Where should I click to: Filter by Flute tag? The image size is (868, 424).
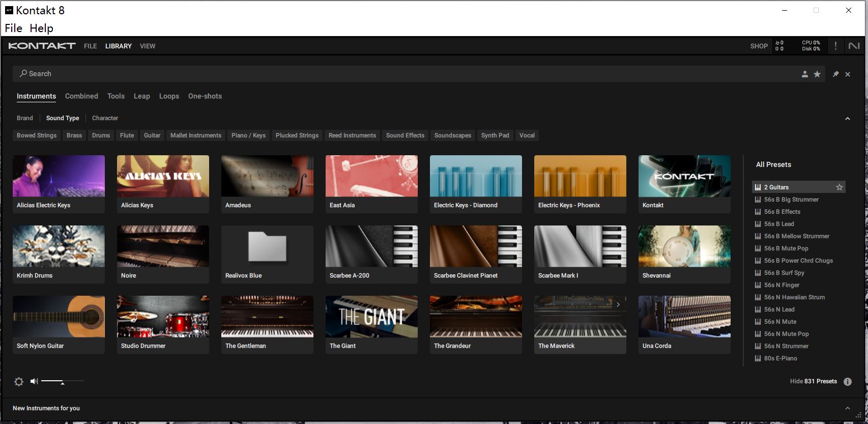(x=127, y=135)
